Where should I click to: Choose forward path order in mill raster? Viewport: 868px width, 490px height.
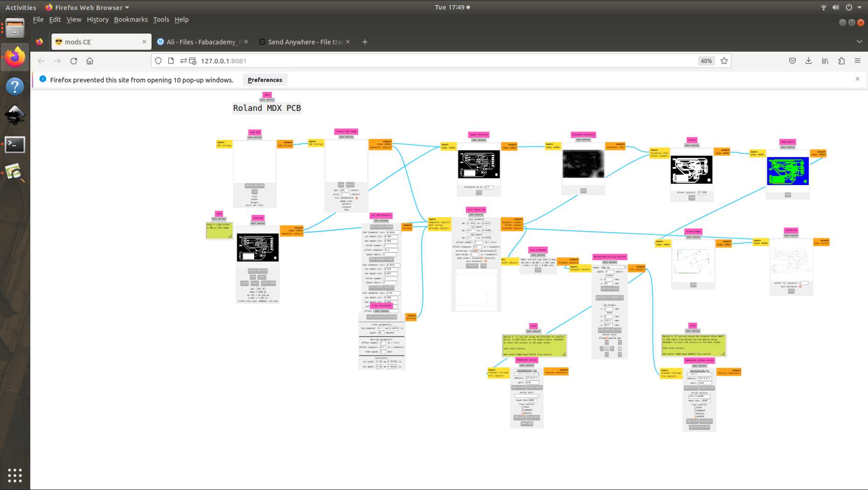[481, 258]
